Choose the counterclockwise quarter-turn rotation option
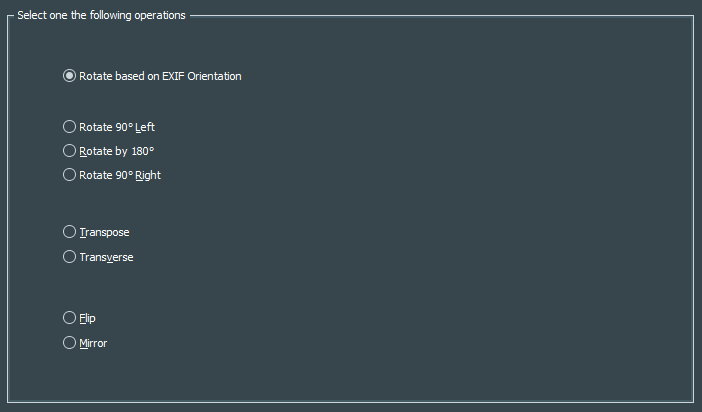Image resolution: width=702 pixels, height=412 pixels. point(69,127)
